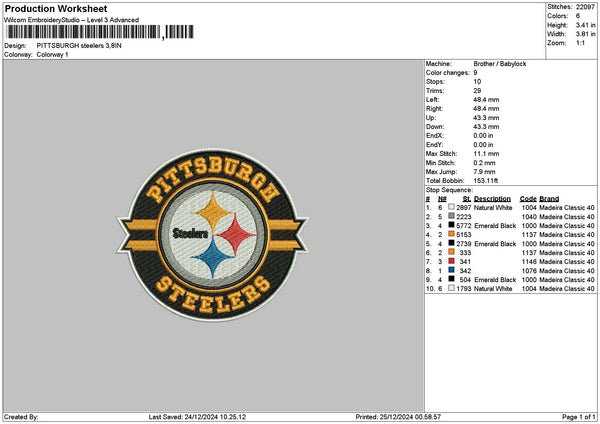This screenshot has height=424, width=600.
Task: Click the black swatch beside stitch count 504
Action: 452,279
